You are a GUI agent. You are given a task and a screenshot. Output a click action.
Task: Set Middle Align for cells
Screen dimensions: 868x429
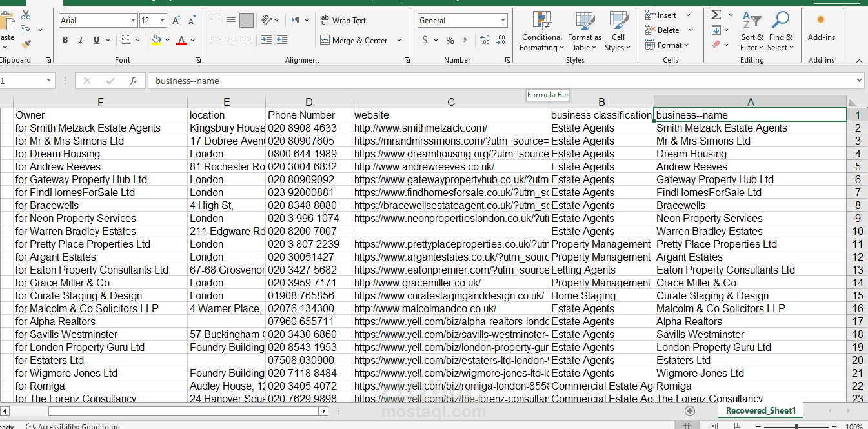pyautogui.click(x=231, y=20)
